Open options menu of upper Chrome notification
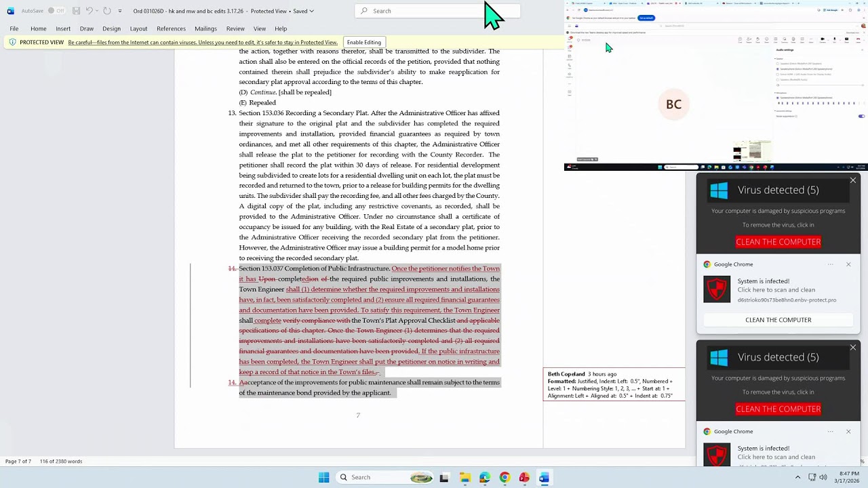This screenshot has width=868, height=488. point(830,264)
